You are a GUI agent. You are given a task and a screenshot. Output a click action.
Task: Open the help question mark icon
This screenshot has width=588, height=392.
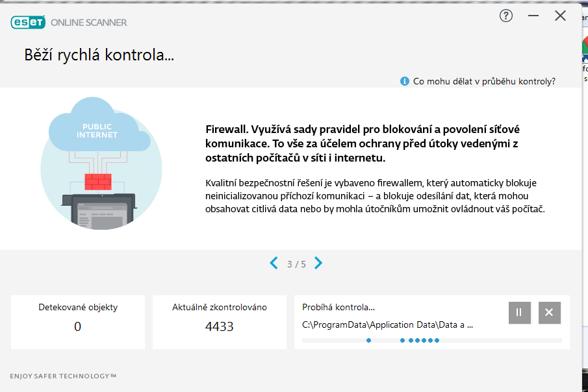(506, 16)
